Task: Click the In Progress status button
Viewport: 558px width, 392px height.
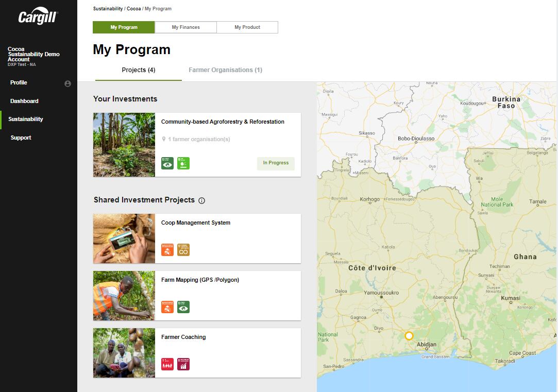Action: click(x=276, y=163)
